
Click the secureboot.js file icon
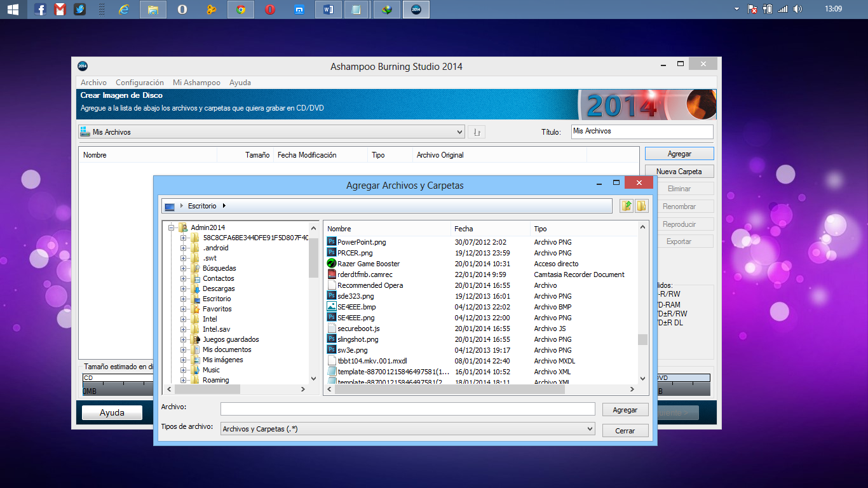(331, 329)
